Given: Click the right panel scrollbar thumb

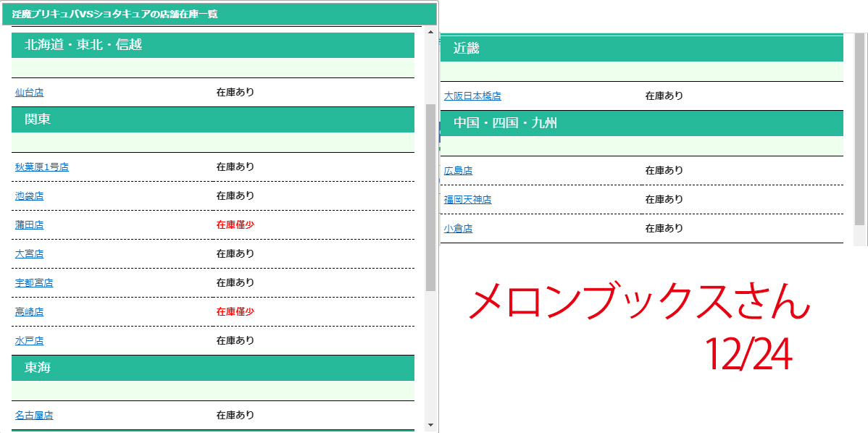Looking at the screenshot, I should (x=859, y=130).
